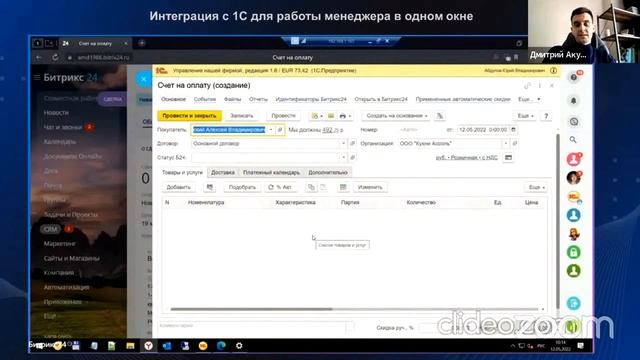Open Ещё dropdown in table toolbar

(536, 187)
